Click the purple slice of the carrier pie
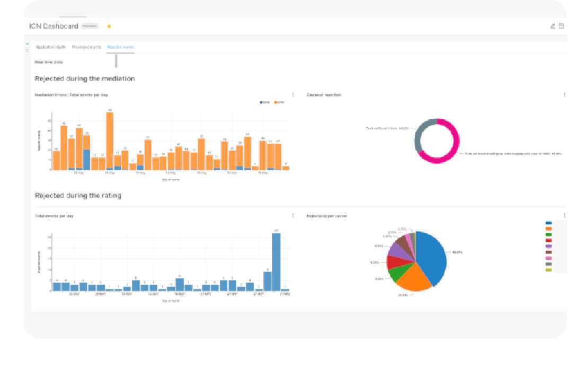 pos(398,250)
